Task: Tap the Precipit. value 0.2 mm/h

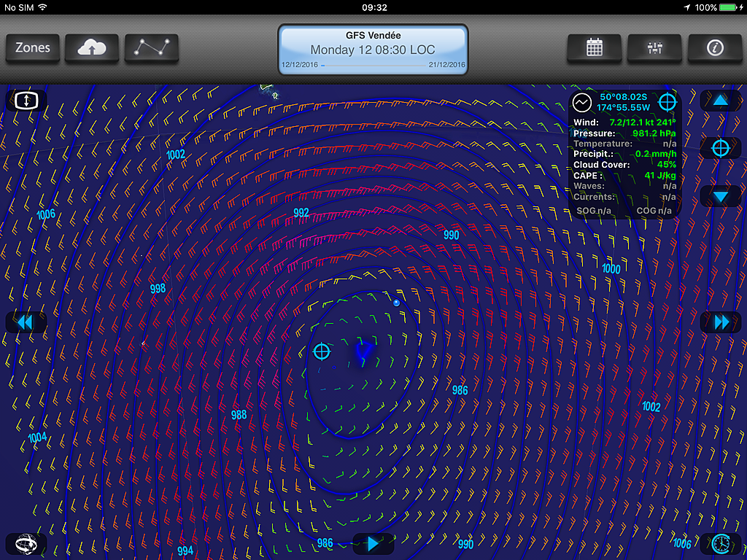Action: (656, 154)
